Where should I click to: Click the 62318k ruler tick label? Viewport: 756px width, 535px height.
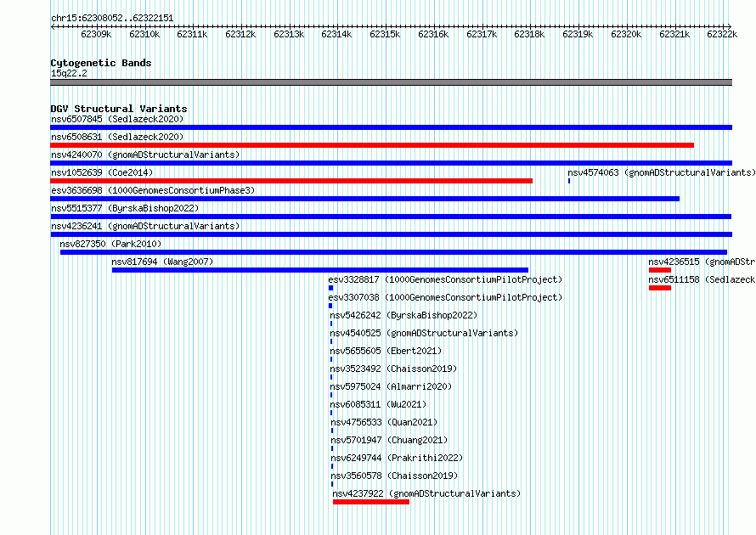tap(529, 34)
